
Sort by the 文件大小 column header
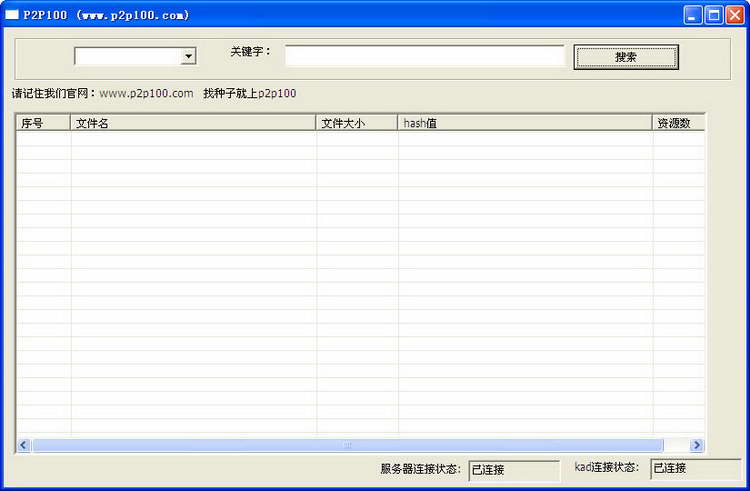(357, 123)
